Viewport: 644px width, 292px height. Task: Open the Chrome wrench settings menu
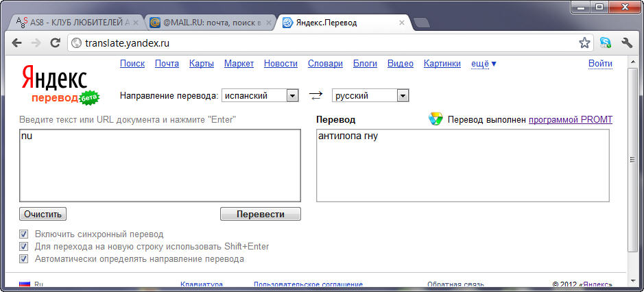(x=626, y=42)
